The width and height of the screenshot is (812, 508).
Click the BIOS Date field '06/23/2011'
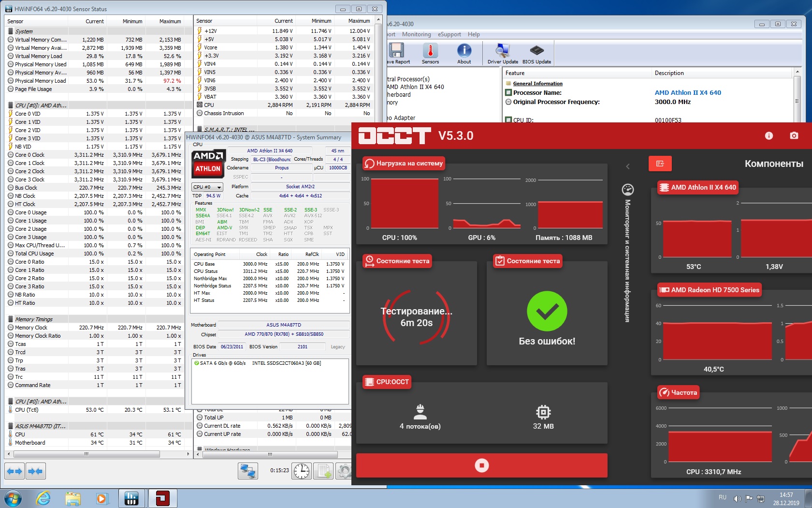(232, 347)
